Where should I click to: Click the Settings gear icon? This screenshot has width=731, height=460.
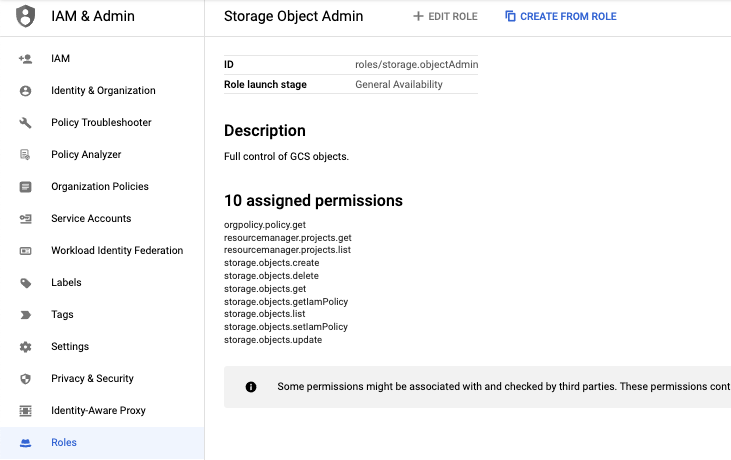click(x=26, y=347)
